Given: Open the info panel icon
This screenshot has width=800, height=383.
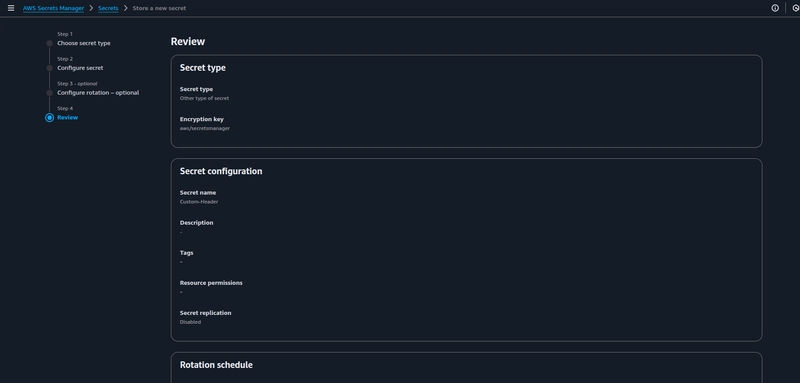Looking at the screenshot, I should tap(775, 8).
